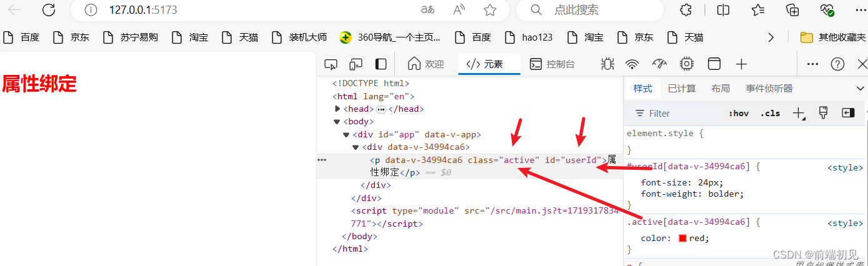Click the site information icon in address bar

coord(91,10)
